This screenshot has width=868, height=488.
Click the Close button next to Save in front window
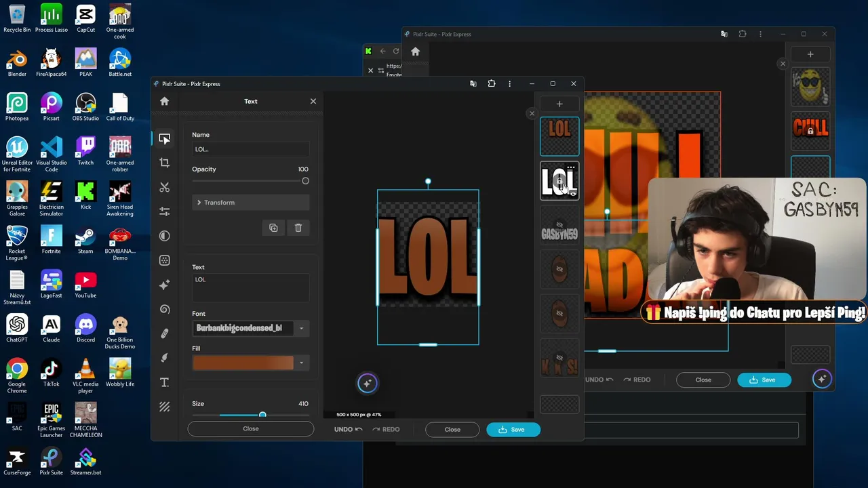click(x=452, y=429)
